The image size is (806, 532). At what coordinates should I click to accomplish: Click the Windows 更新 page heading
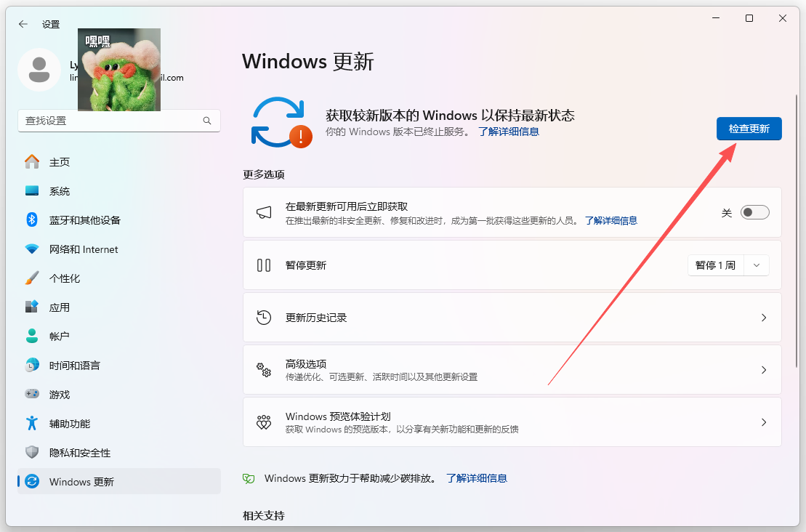point(308,61)
